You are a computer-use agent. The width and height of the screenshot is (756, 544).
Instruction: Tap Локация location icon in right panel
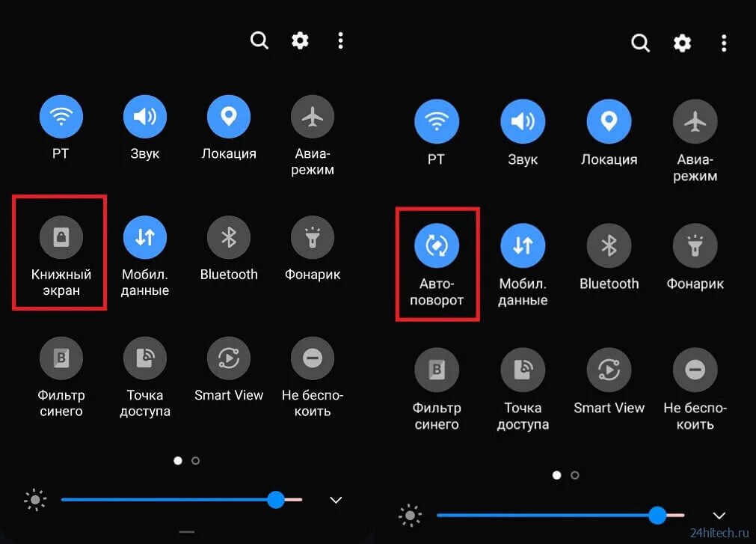[609, 121]
